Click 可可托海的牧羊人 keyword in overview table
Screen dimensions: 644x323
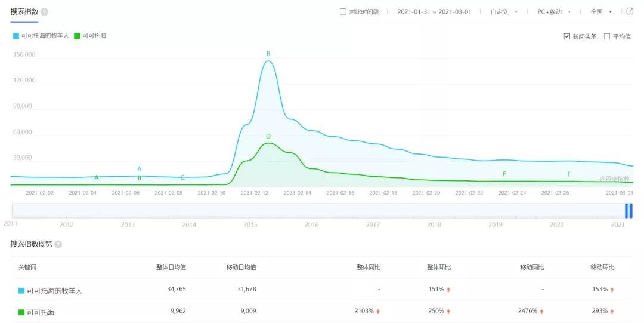[x=54, y=291]
